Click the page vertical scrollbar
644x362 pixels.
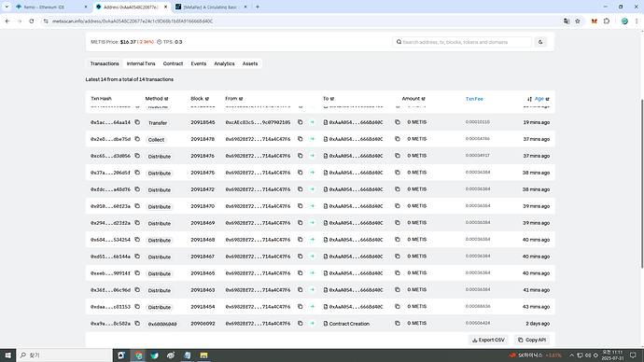(641, 184)
